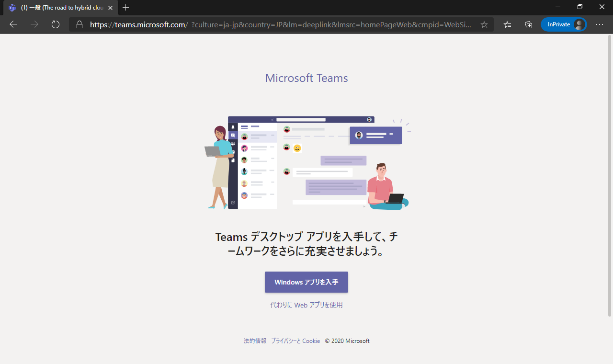The image size is (613, 364).
Task: Click the Teams illustration image
Action: tap(306, 162)
